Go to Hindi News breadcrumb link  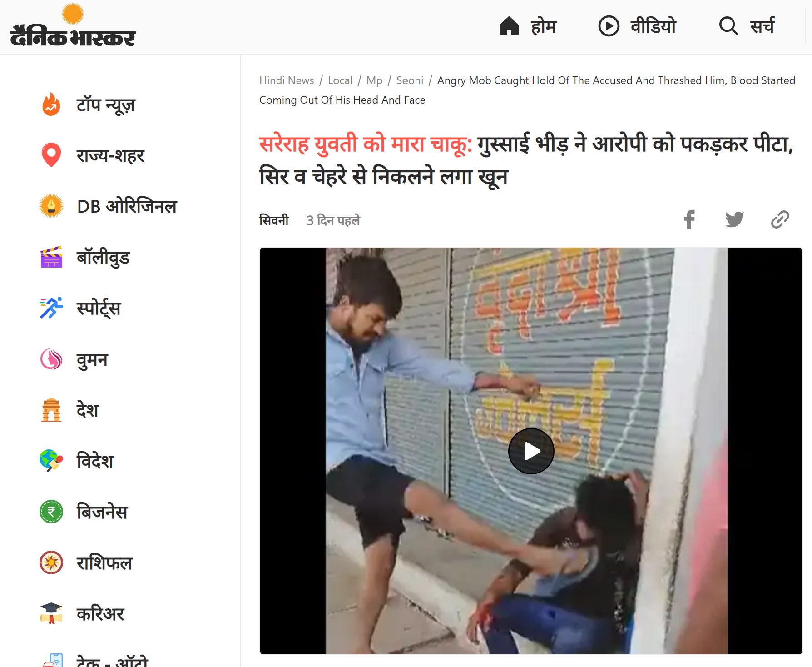[x=287, y=80]
